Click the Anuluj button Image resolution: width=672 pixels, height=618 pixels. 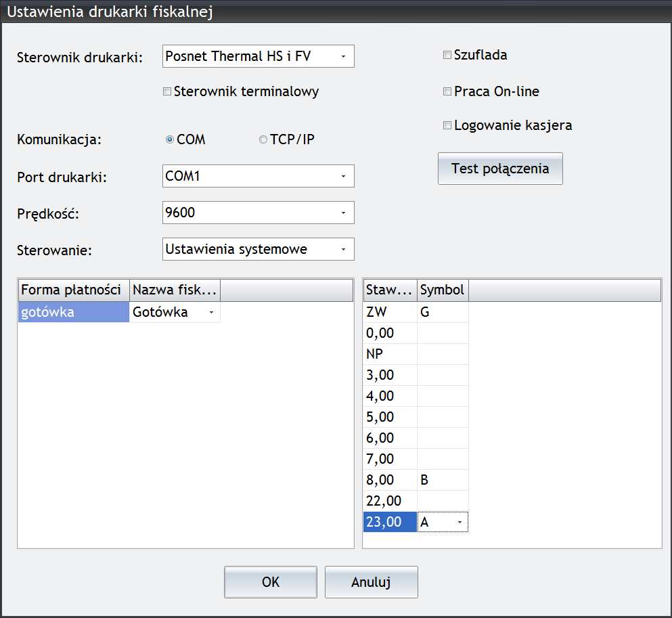coord(371,582)
